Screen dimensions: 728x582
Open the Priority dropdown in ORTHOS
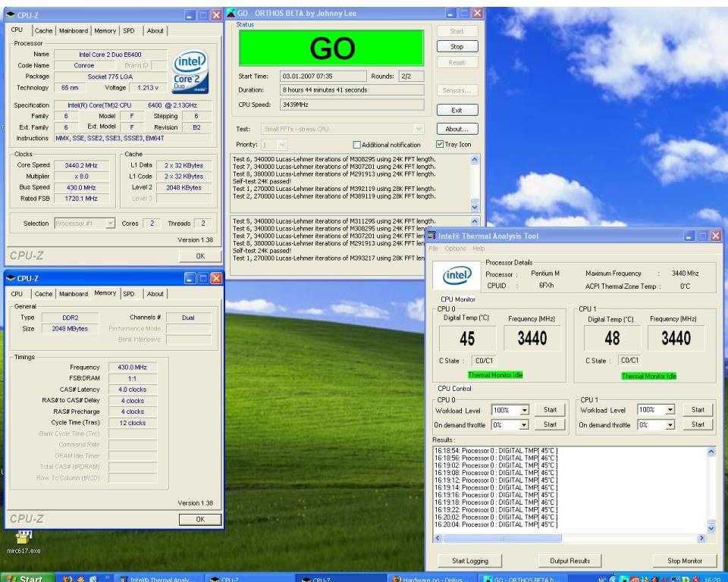tap(283, 145)
